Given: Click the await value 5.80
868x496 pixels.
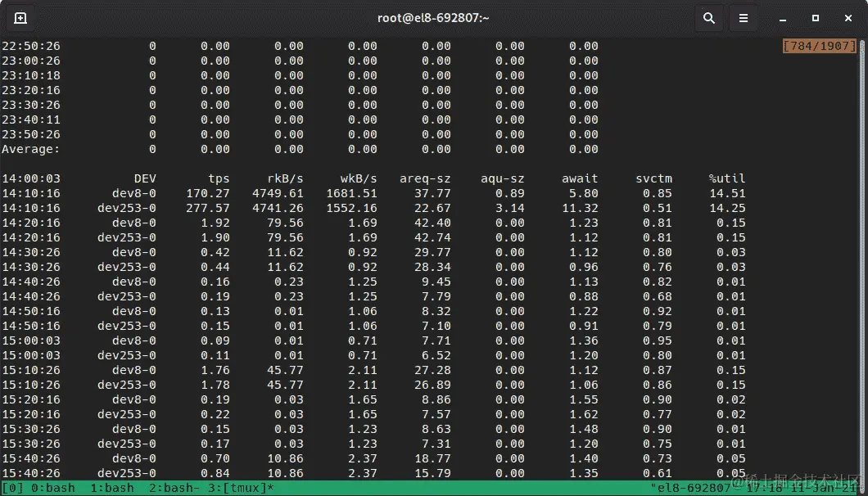Looking at the screenshot, I should [x=584, y=193].
